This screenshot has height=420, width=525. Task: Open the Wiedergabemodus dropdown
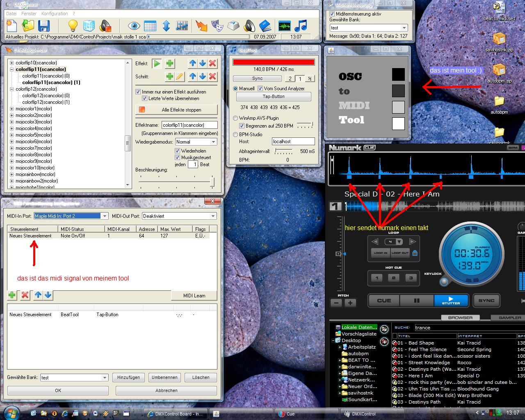[213, 142]
